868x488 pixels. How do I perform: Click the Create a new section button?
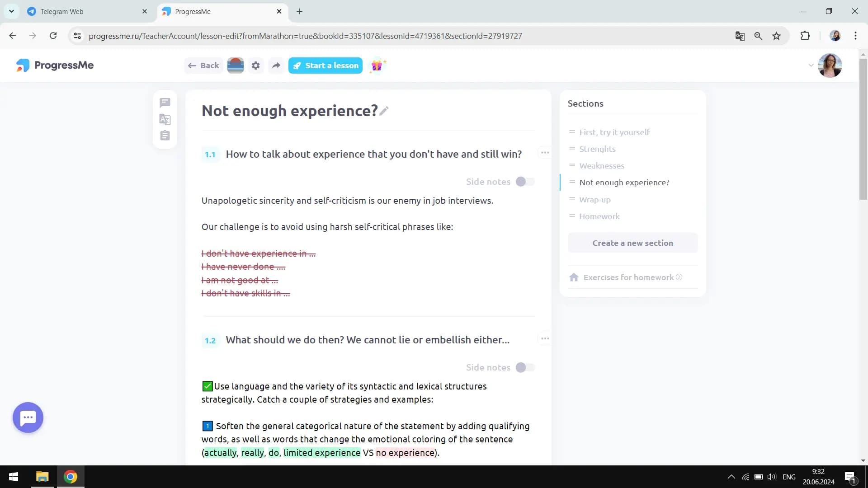coord(632,243)
